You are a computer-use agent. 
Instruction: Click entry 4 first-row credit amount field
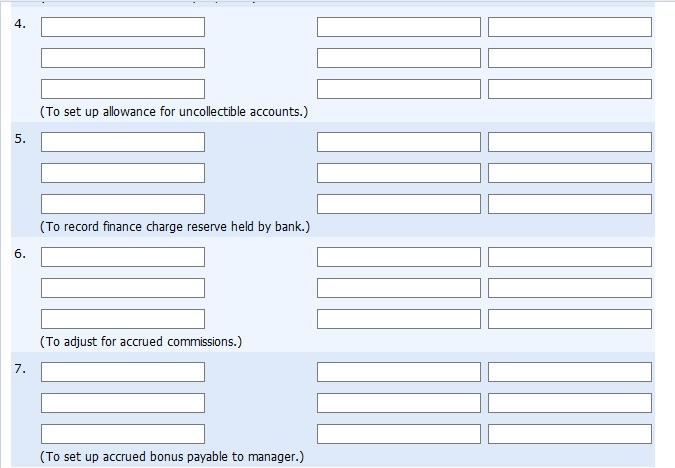point(570,27)
